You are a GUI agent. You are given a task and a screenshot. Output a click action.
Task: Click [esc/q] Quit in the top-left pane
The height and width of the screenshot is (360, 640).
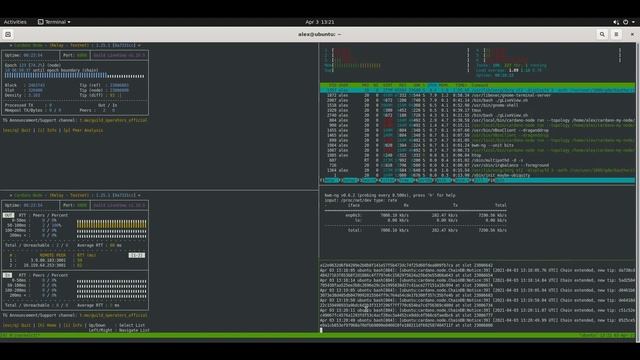tap(17, 130)
